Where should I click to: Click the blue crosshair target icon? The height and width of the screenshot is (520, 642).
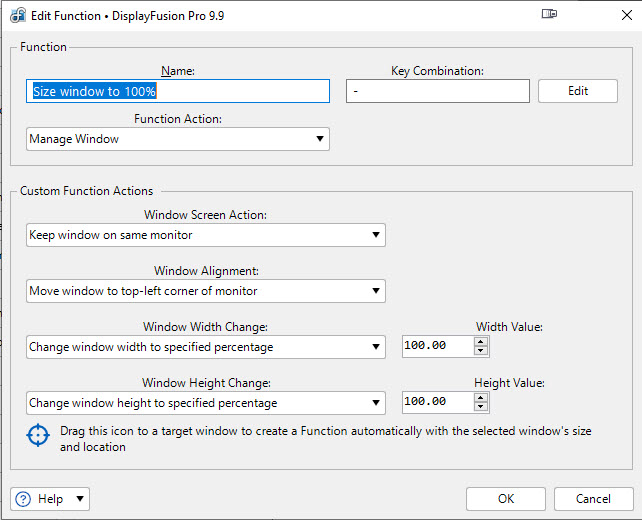coord(38,435)
